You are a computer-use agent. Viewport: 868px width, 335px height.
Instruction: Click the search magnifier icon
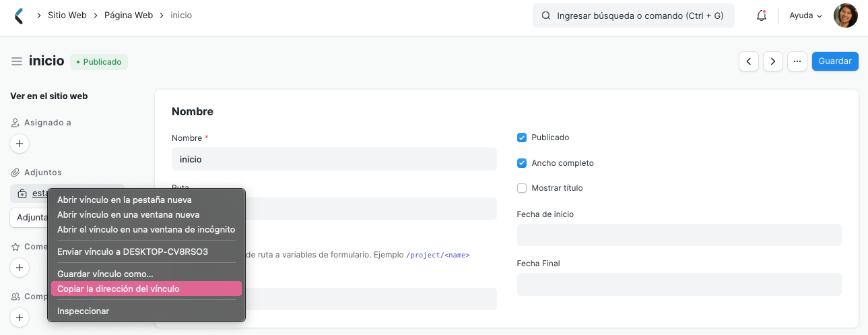pyautogui.click(x=545, y=16)
